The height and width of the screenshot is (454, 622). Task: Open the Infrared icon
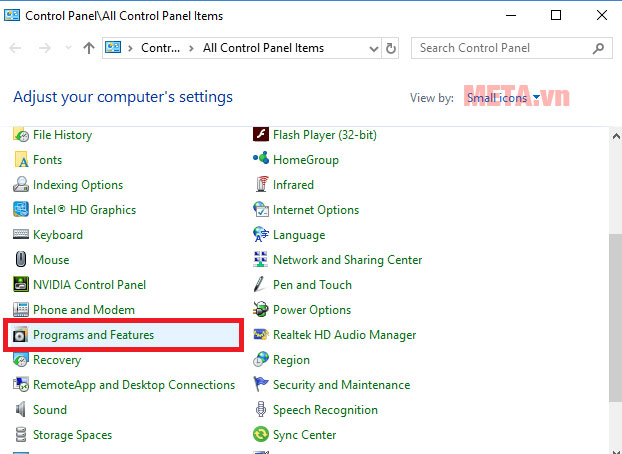click(261, 185)
